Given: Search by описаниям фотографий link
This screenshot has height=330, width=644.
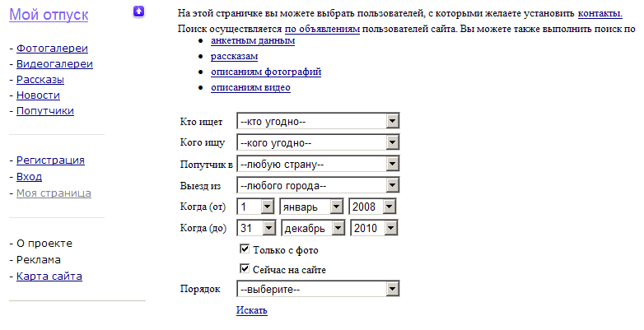Looking at the screenshot, I should click(266, 72).
